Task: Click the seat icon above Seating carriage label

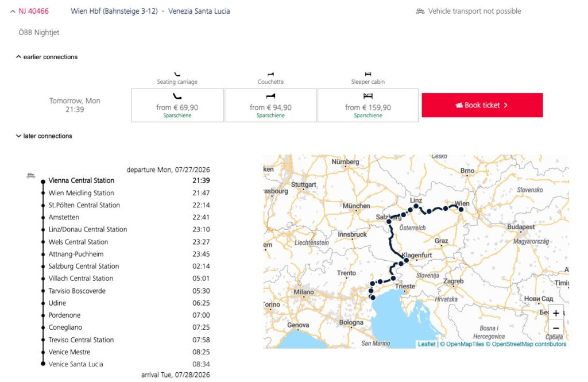Action: coord(177,74)
